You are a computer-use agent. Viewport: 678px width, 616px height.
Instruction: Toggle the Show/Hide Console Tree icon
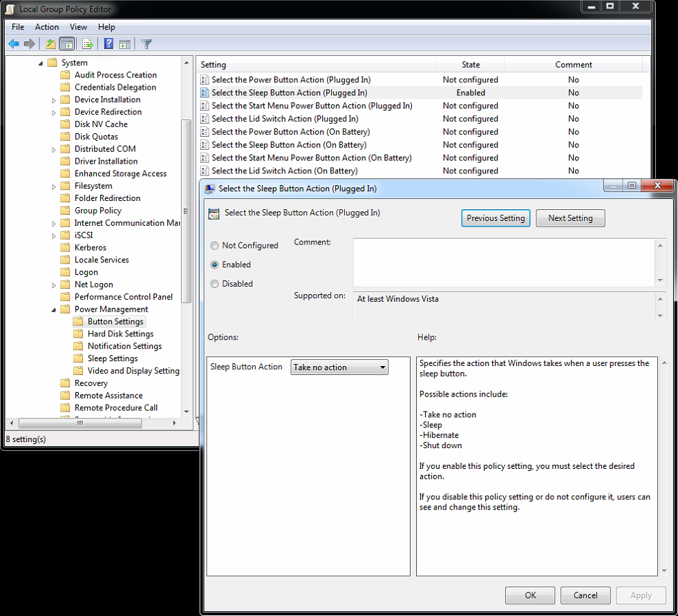pos(67,44)
